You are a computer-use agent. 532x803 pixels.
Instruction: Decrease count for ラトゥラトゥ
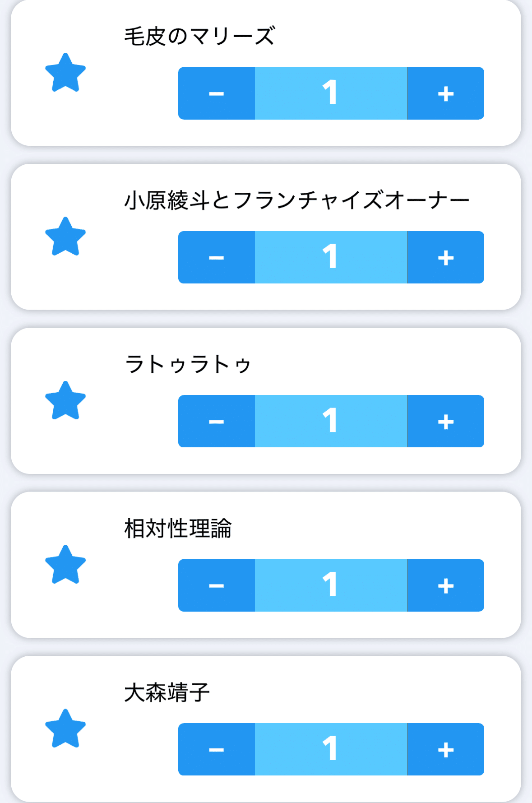click(x=217, y=421)
